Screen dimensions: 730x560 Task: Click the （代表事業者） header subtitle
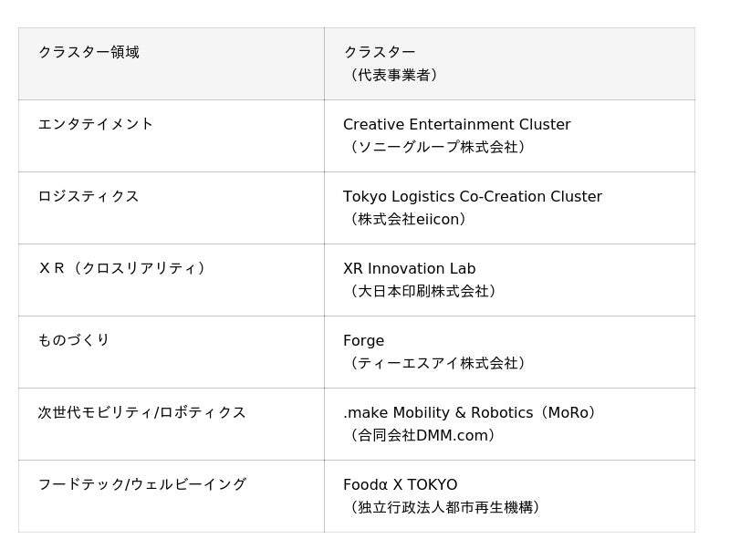point(394,75)
